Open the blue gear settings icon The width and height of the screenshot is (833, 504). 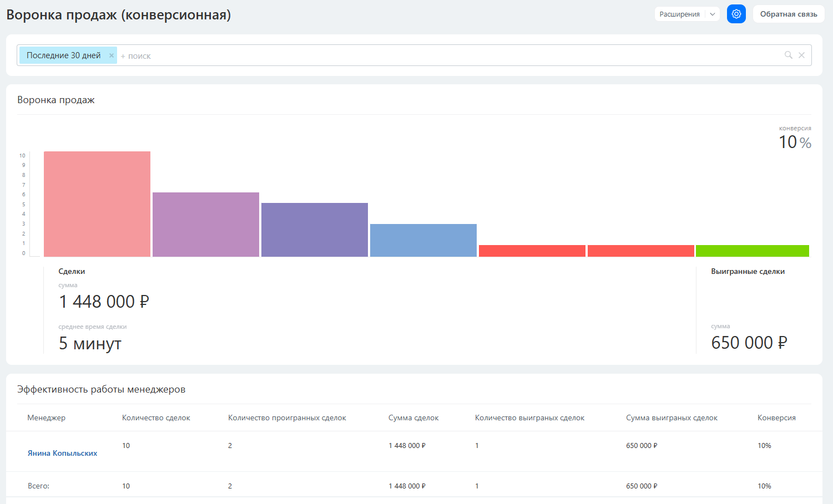click(736, 14)
